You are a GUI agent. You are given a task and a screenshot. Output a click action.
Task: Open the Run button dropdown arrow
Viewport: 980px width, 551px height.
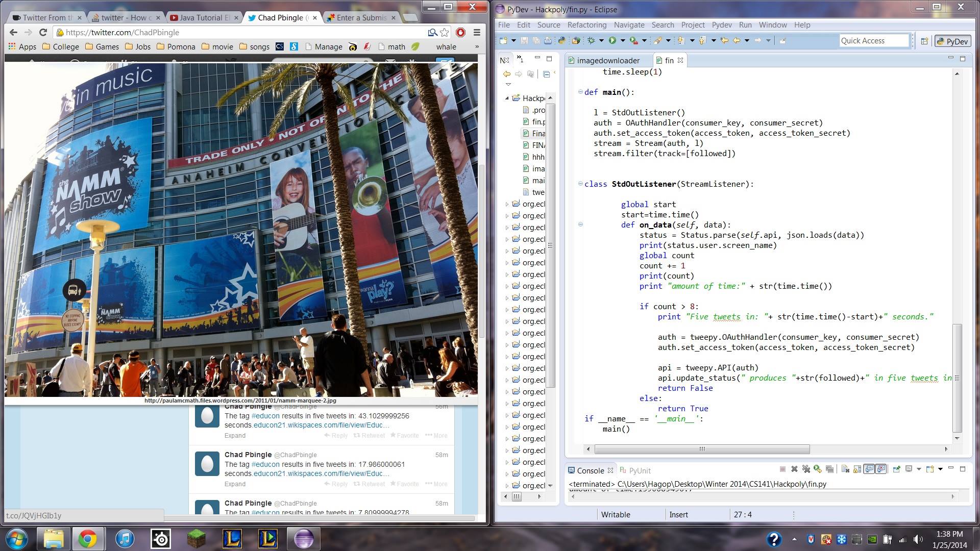623,41
